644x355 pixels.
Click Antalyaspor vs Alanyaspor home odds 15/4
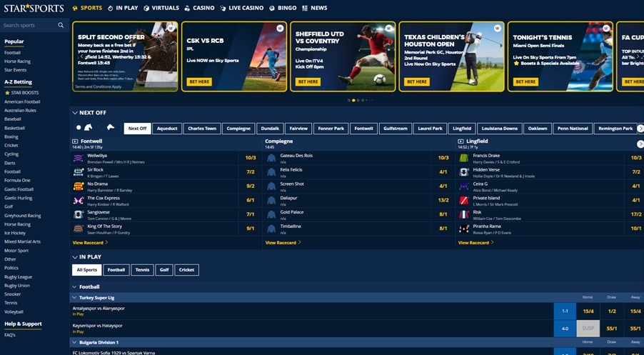[588, 311]
